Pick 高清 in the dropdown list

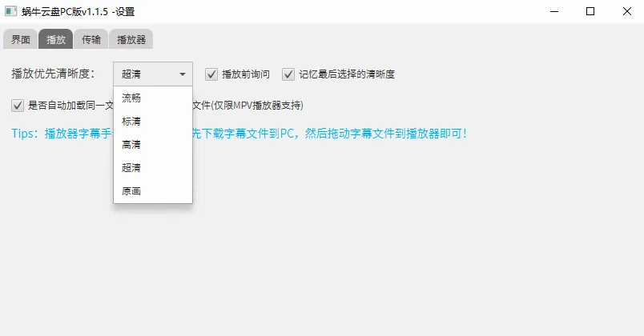[x=153, y=145]
